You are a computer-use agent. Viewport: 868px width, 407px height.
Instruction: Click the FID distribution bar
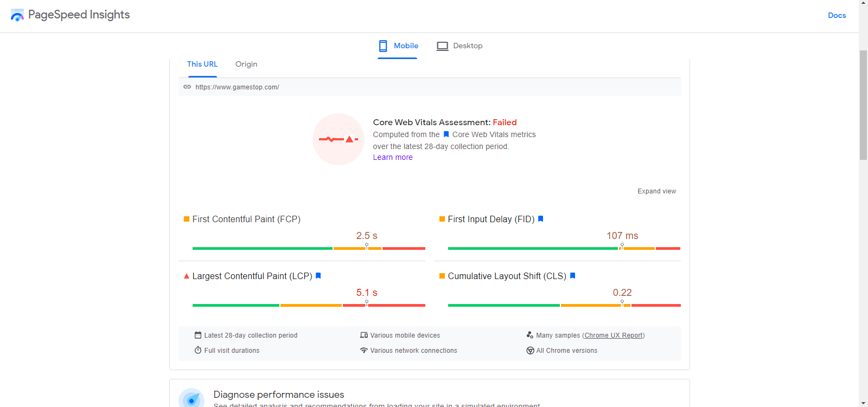coord(564,248)
